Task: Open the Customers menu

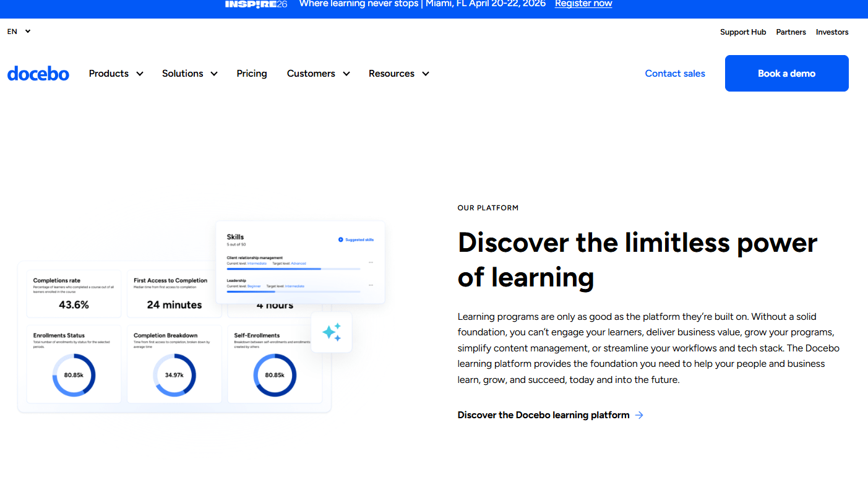Action: click(318, 73)
